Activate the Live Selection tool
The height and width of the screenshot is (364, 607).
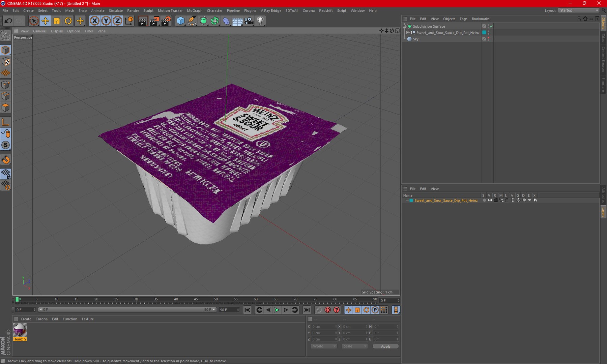pos(33,21)
